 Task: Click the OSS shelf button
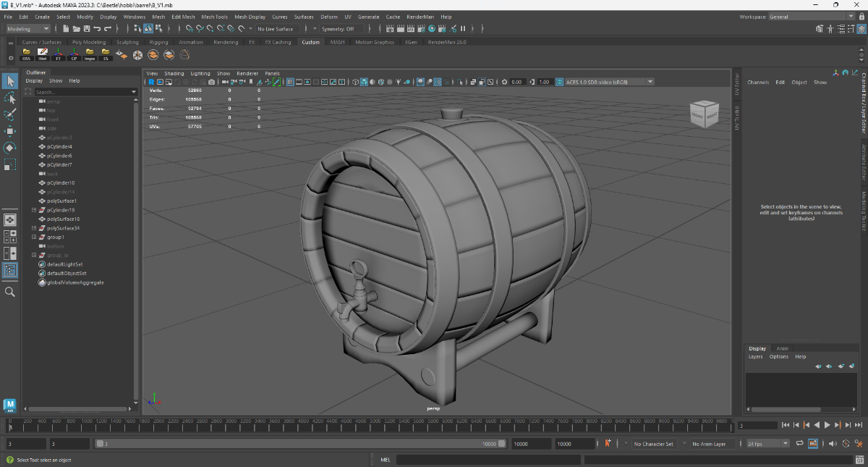[x=27, y=55]
